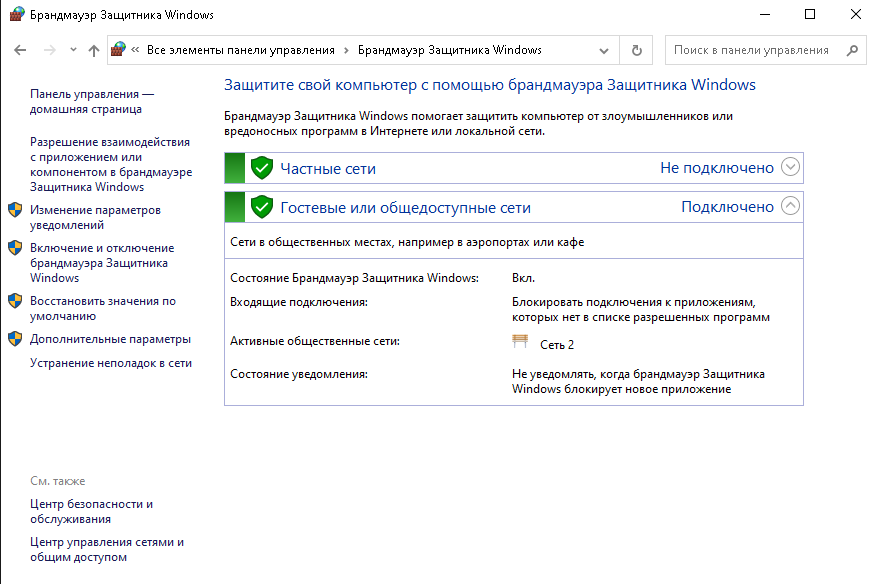Click the Refresh button in address bar

(x=636, y=50)
